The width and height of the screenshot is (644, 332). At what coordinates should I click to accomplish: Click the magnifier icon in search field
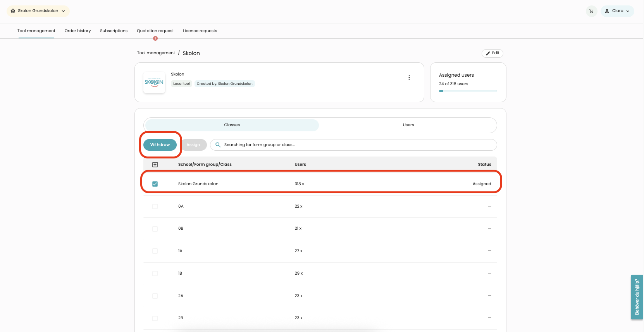point(218,145)
